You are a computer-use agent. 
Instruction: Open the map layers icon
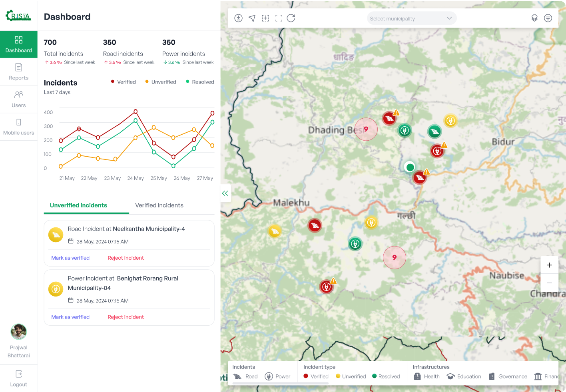(x=534, y=18)
